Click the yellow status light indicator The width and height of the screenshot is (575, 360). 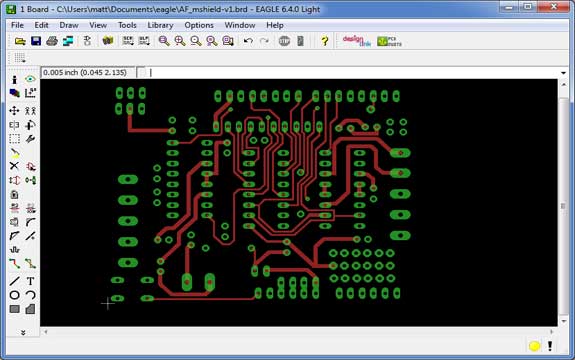pyautogui.click(x=534, y=346)
